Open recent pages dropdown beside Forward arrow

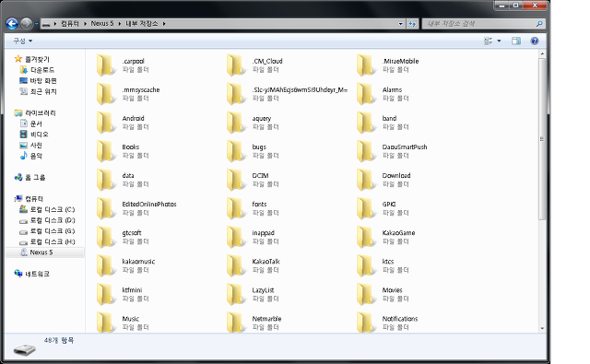[37, 24]
